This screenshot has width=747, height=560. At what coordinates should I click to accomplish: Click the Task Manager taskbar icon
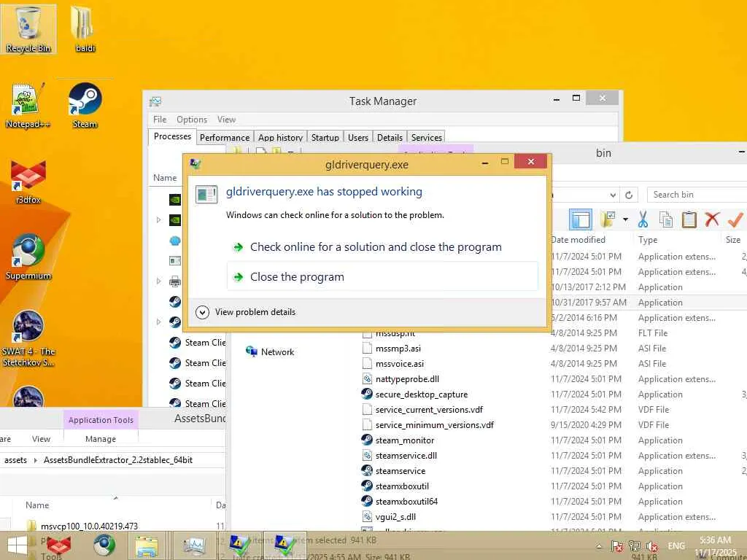[194, 545]
